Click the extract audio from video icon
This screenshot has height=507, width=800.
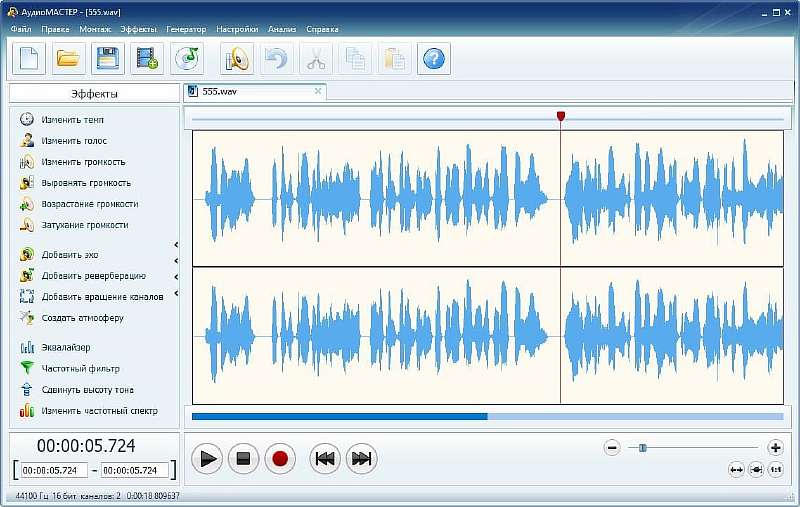(x=148, y=59)
